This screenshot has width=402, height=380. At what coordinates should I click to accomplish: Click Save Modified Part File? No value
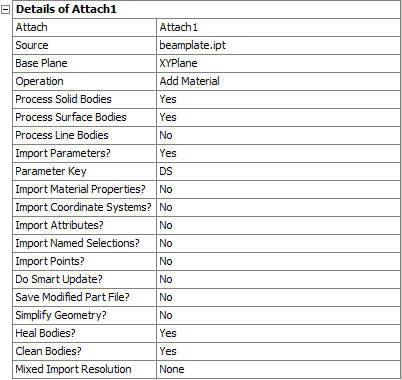pyautogui.click(x=278, y=297)
